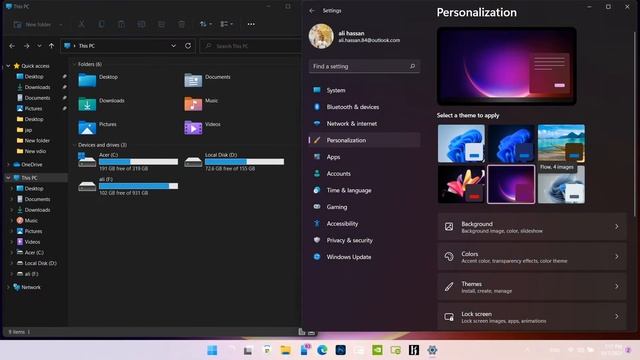Open the Pictures folder icon in main pane
The height and width of the screenshot is (360, 640).
pos(87,127)
